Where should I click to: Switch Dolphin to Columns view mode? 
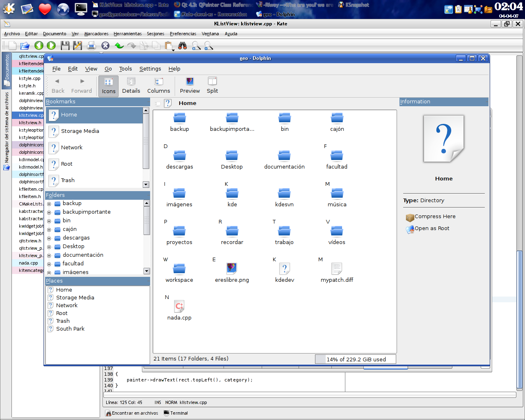159,86
